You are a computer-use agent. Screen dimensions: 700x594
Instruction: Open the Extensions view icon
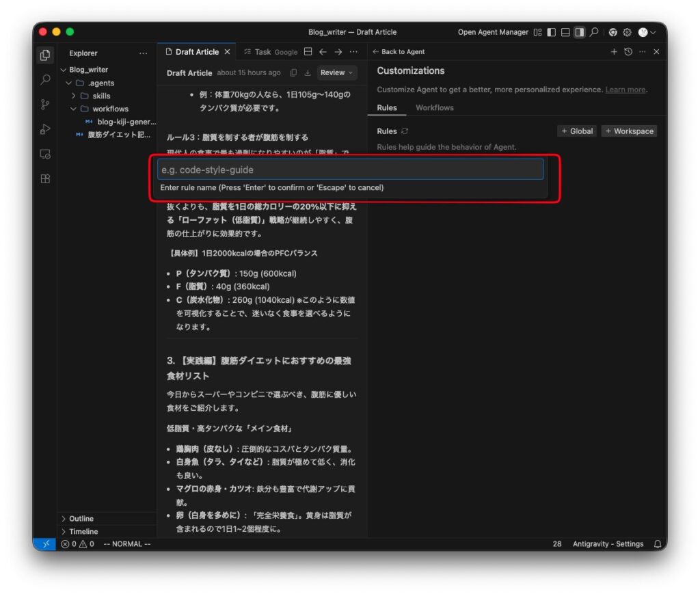pyautogui.click(x=45, y=178)
